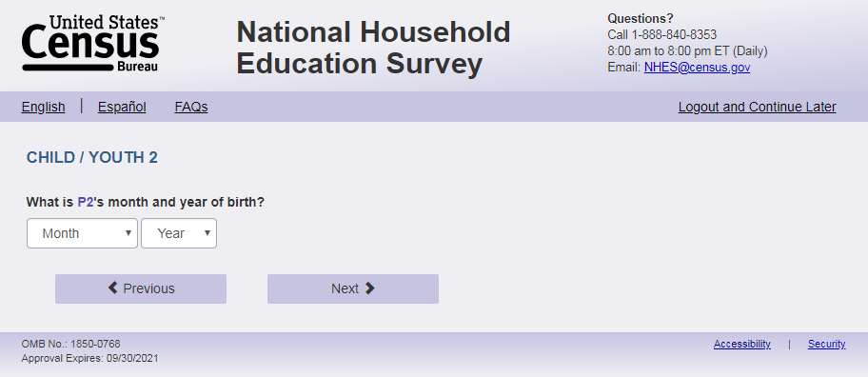
Task: Open the Year dropdown
Action: click(x=179, y=233)
